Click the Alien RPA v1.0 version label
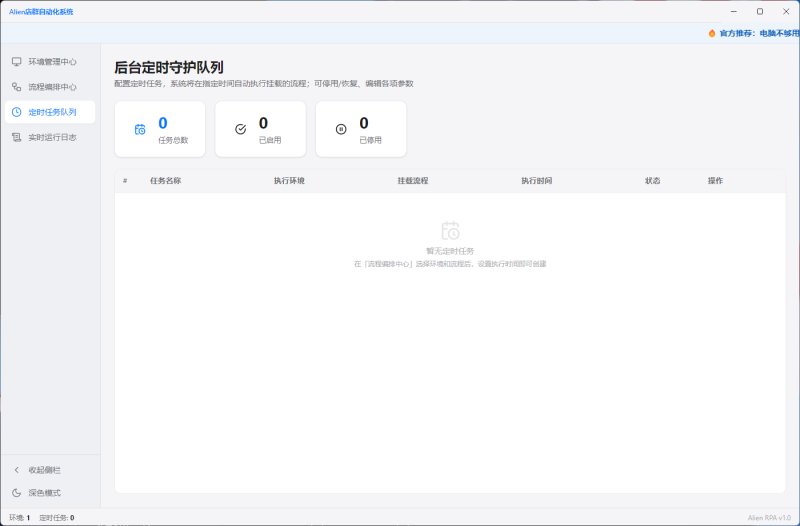The width and height of the screenshot is (800, 526). (x=769, y=518)
